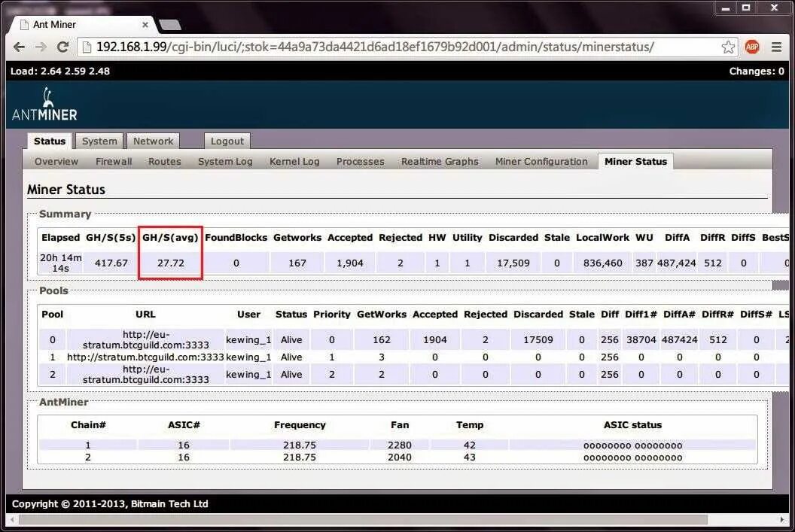Viewport: 795px width, 532px height.
Task: Click the page scroll left arrow
Action: (12, 520)
